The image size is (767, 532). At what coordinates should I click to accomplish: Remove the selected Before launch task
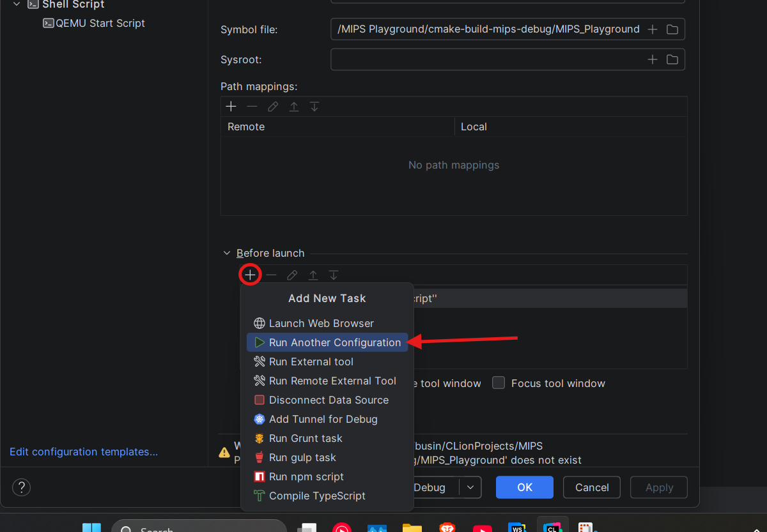click(x=272, y=275)
